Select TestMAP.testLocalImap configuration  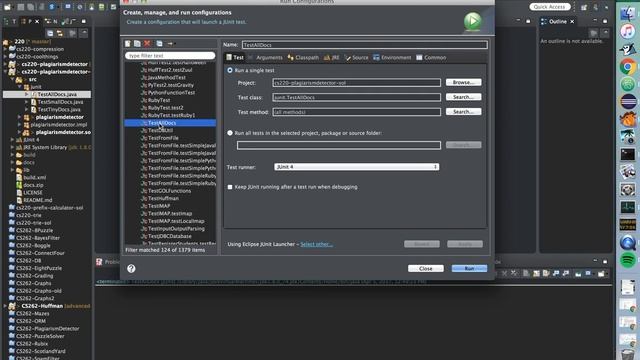(176, 221)
